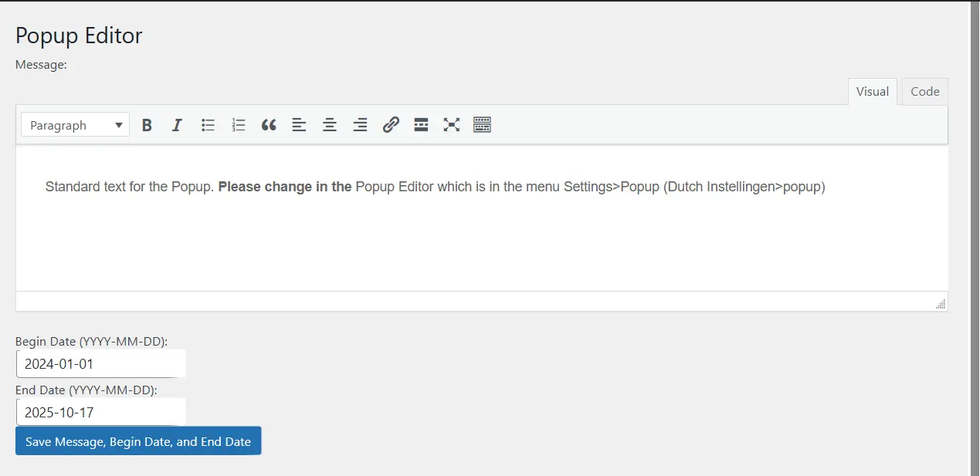The width and height of the screenshot is (980, 476).
Task: Apply bold formatting in the editor
Action: pyautogui.click(x=147, y=124)
